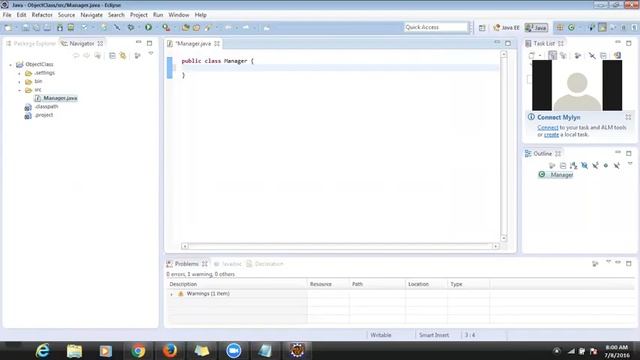Toggle Hide Local Types in Outline
The width and height of the screenshot is (640, 360).
pos(617,165)
